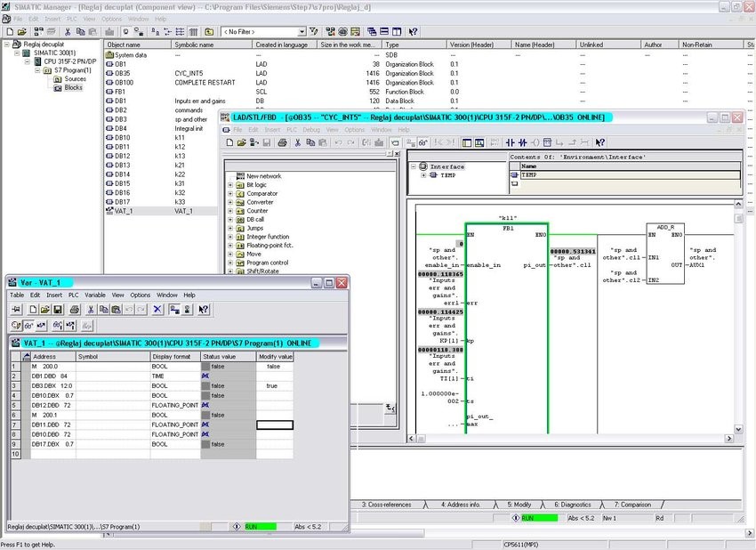Click the output coil icon in LAD toolbar
Viewport: 756px width, 550px height.
[535, 142]
